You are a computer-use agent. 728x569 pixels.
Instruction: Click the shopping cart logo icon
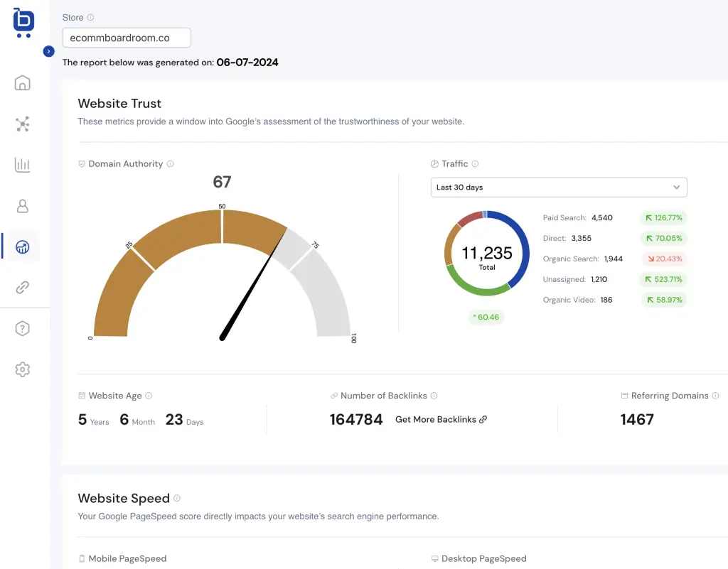(x=23, y=22)
